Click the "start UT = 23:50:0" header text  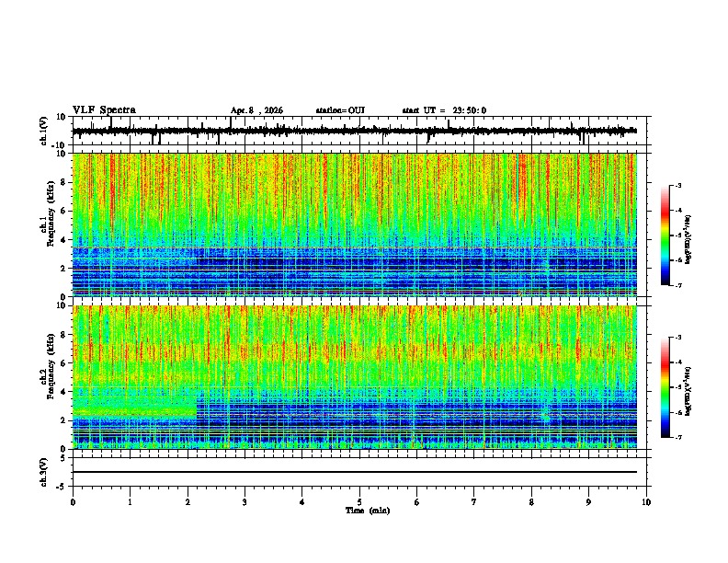pos(444,110)
